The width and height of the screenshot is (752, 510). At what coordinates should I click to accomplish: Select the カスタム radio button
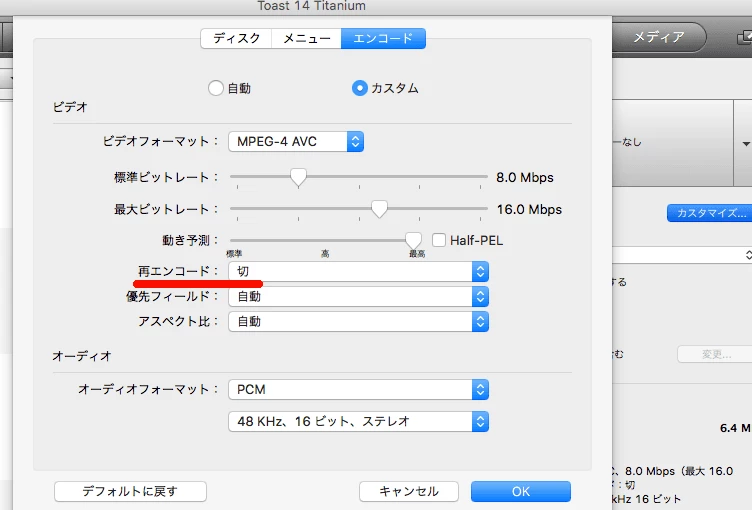point(360,88)
